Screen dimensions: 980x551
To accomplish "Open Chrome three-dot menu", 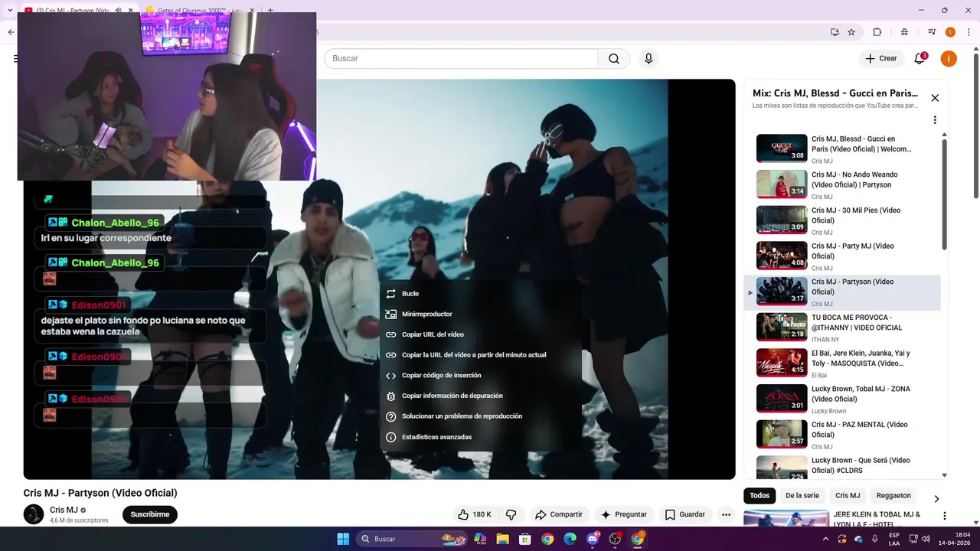I will pos(969,32).
